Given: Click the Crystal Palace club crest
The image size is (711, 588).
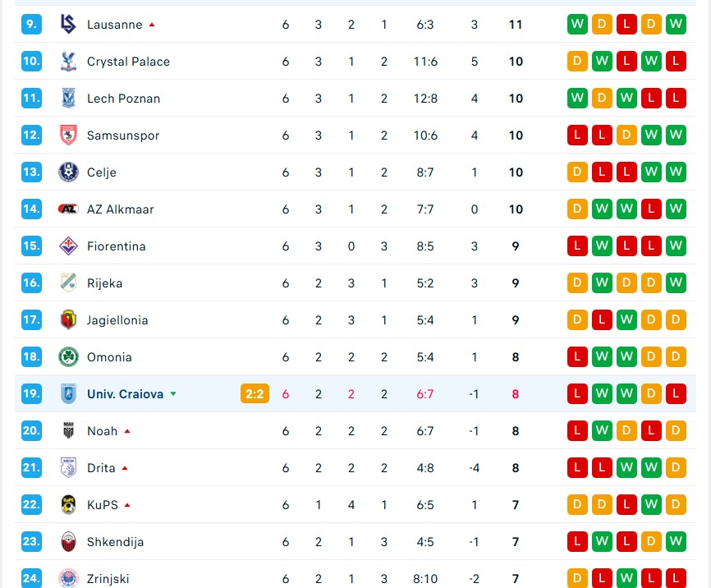Looking at the screenshot, I should [68, 62].
